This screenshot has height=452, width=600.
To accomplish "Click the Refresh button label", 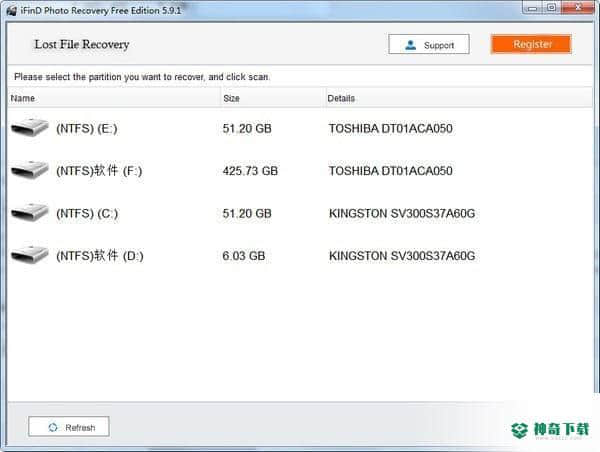I will 80,428.
